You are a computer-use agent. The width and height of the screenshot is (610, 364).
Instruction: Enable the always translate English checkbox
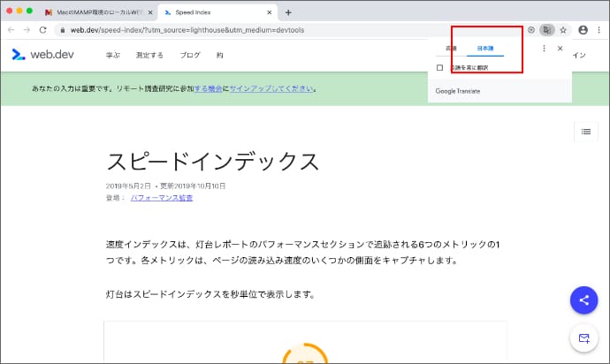pyautogui.click(x=440, y=67)
